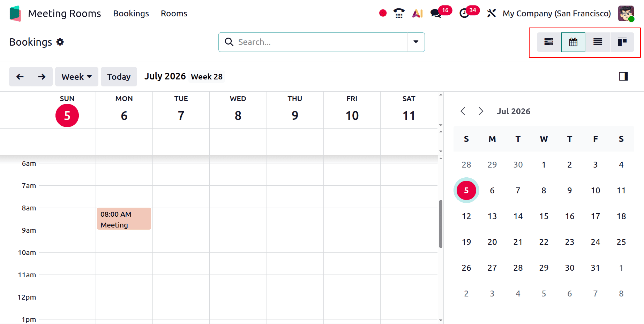Select day 22 in mini calendar

coord(544,242)
